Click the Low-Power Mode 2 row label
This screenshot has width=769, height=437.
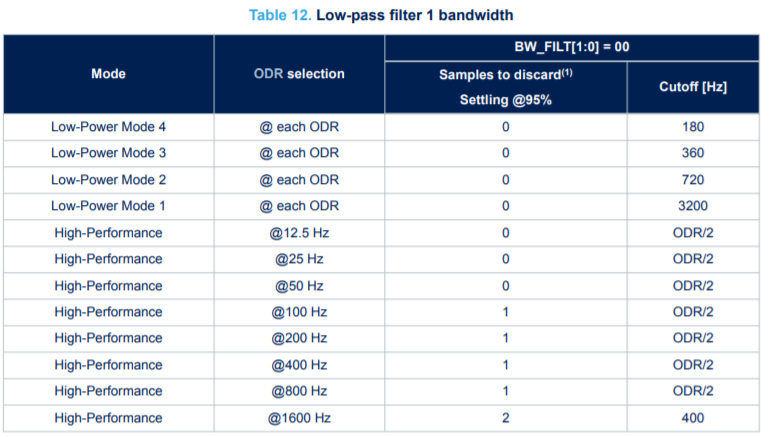point(108,180)
